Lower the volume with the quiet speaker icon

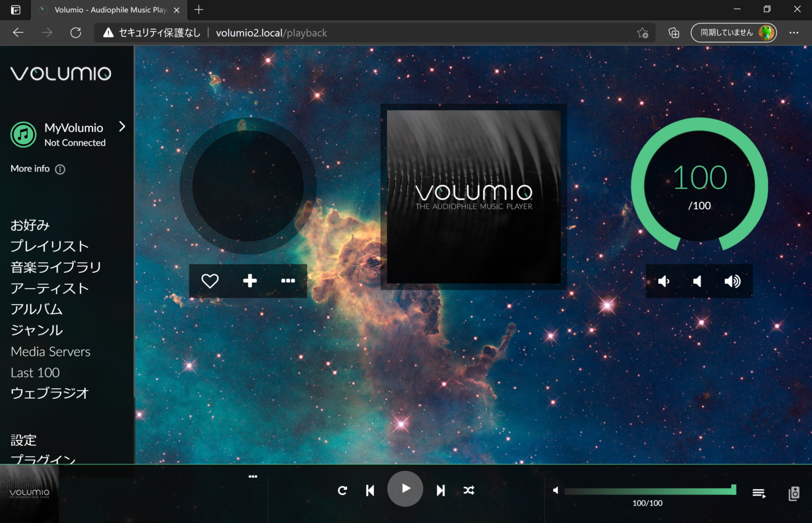point(663,281)
